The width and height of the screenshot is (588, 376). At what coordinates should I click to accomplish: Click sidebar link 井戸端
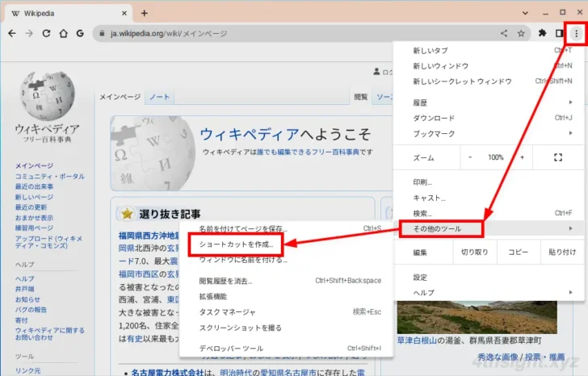pyautogui.click(x=25, y=289)
